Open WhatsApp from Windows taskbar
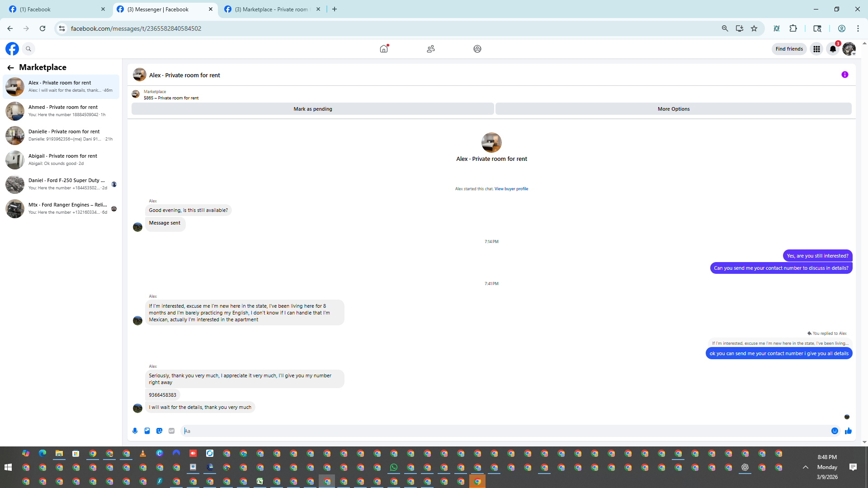Screen dimensions: 868x488 point(394,467)
